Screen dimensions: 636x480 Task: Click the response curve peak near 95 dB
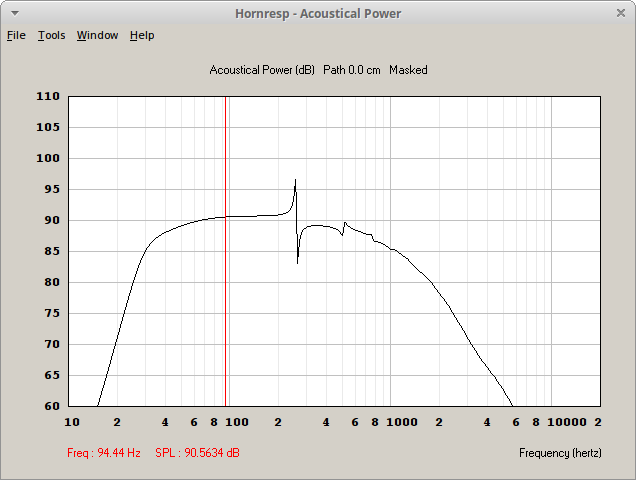coord(295,180)
